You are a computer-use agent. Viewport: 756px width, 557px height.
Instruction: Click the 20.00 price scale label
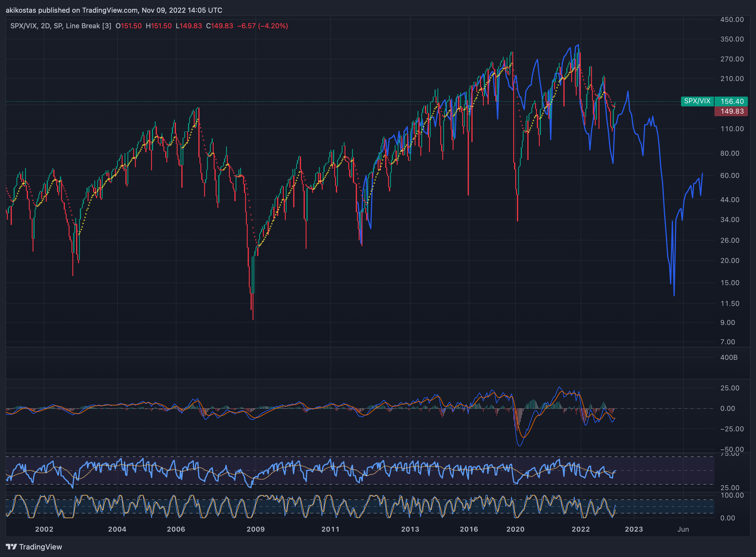coord(730,261)
